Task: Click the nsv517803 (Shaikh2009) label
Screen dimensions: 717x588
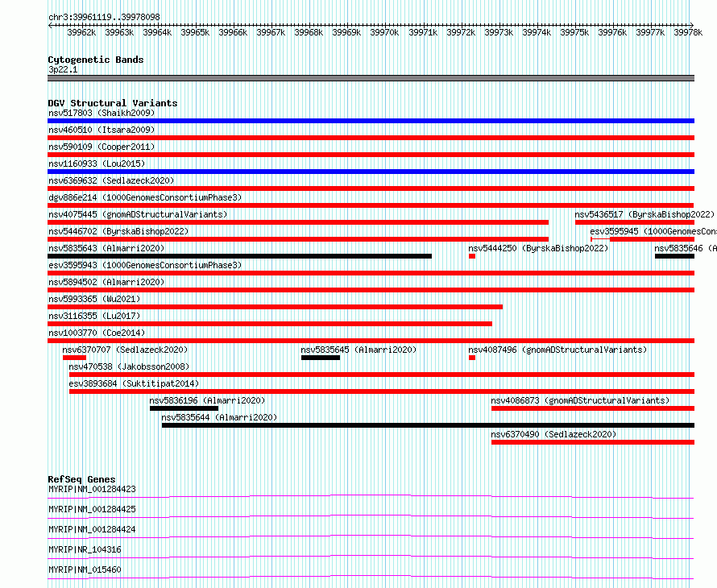Action: click(102, 113)
